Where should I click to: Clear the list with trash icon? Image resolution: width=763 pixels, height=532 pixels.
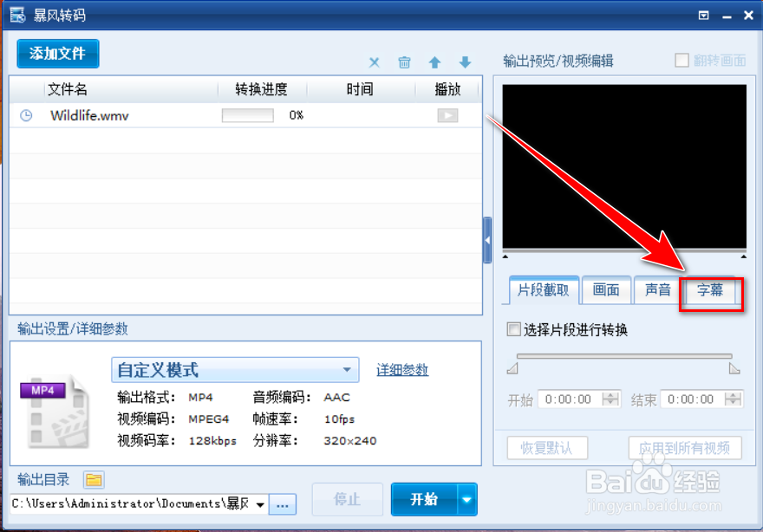point(404,62)
